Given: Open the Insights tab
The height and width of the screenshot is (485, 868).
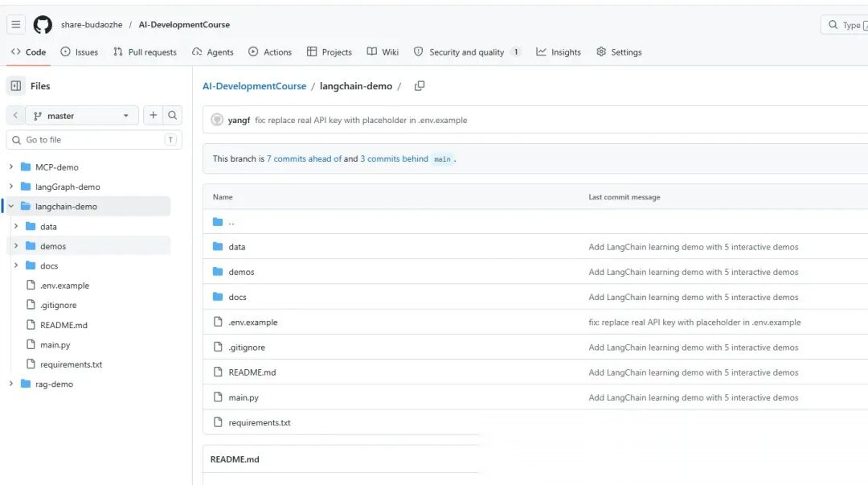Looking at the screenshot, I should [559, 51].
